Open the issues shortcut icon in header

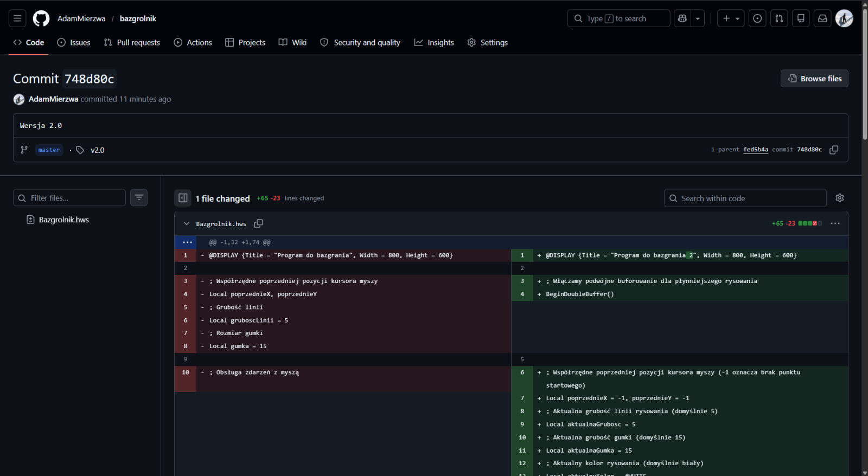point(757,18)
